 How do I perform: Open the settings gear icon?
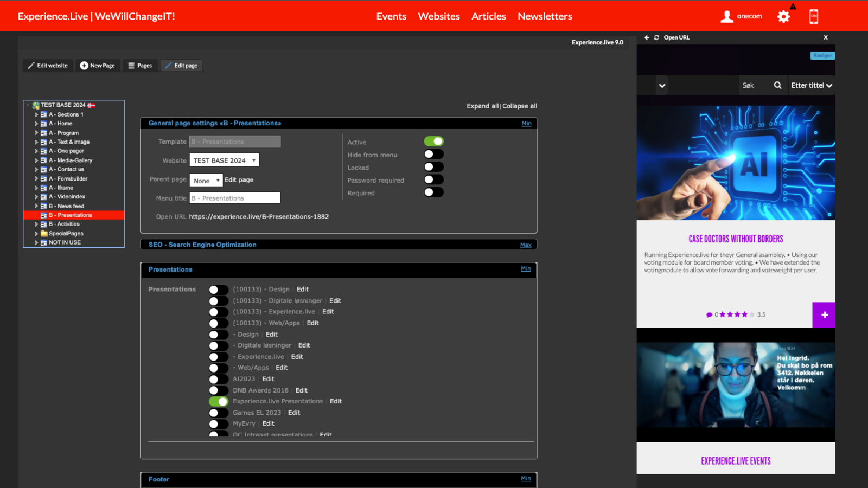783,17
